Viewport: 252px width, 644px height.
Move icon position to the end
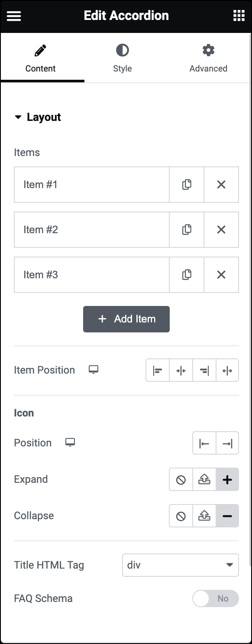tap(227, 443)
